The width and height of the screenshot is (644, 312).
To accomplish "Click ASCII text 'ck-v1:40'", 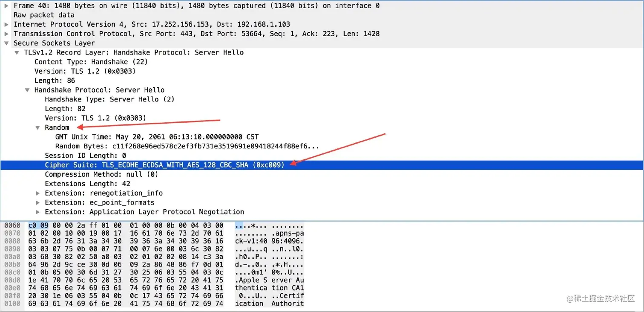I will click(x=251, y=241).
